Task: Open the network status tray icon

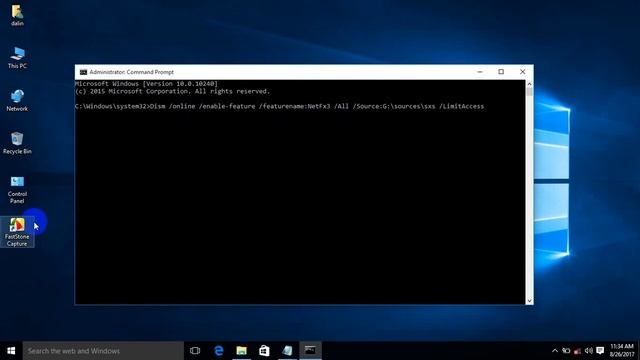Action: 577,351
